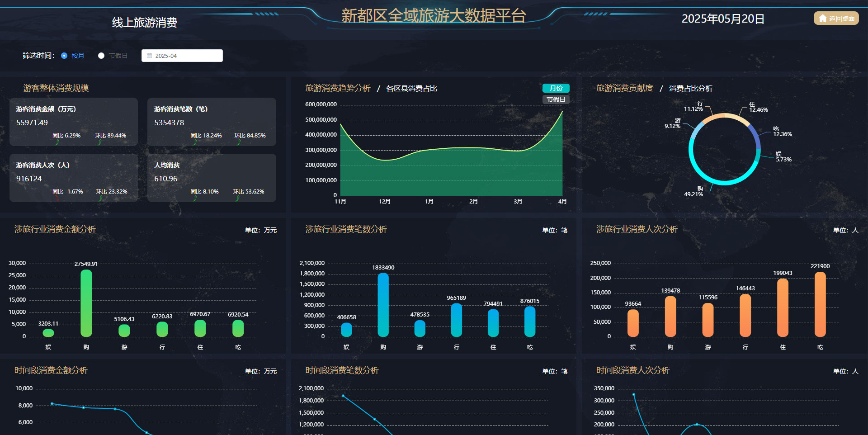
Task: Click the green arrow under 环比 53.62%
Action: point(238,199)
